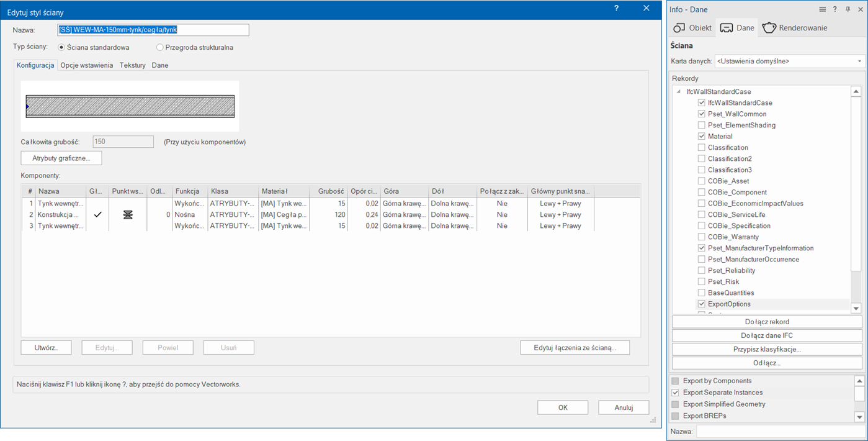The image size is (868, 441).
Task: Switch to the Opcje wstawienia tab
Action: pyautogui.click(x=86, y=65)
